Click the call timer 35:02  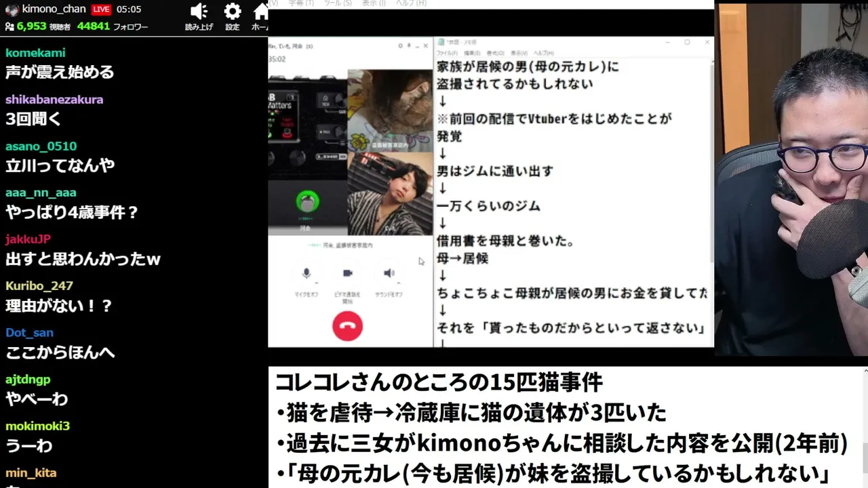[x=277, y=59]
